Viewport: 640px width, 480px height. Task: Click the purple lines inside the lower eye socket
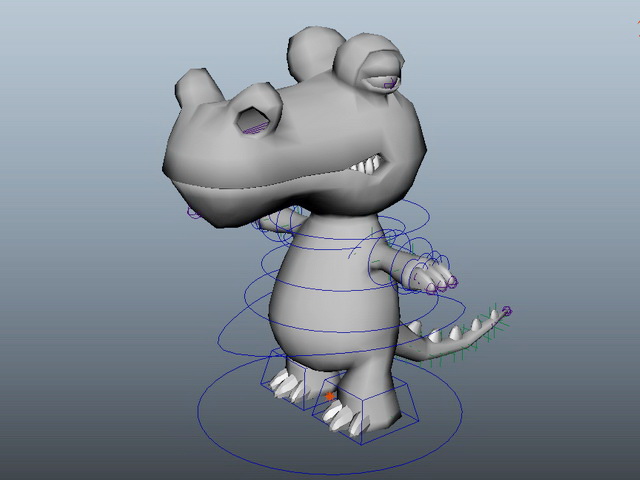click(x=256, y=129)
